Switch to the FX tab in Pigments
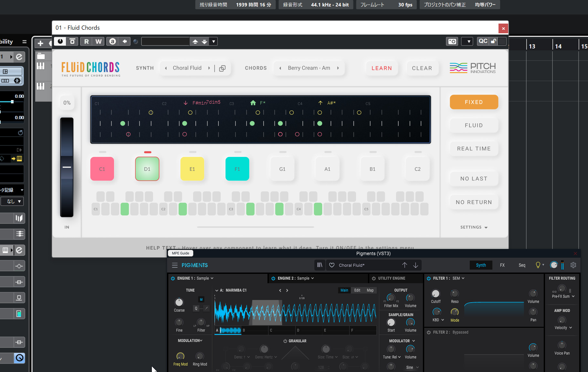Image resolution: width=588 pixels, height=372 pixels. (502, 265)
